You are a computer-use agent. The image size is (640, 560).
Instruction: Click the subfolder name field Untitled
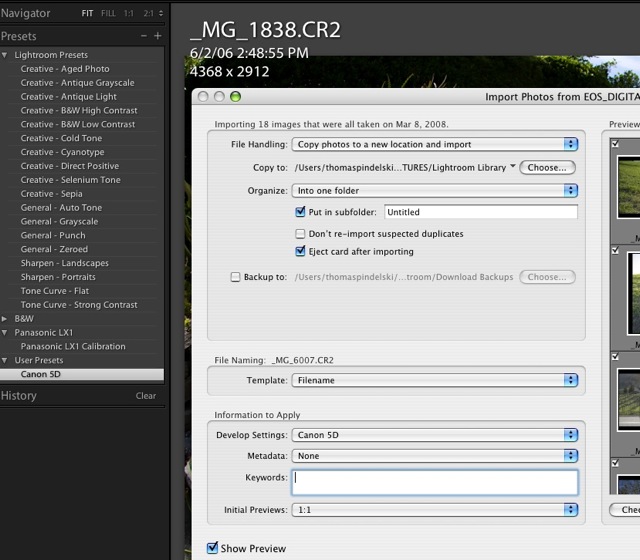coord(481,212)
